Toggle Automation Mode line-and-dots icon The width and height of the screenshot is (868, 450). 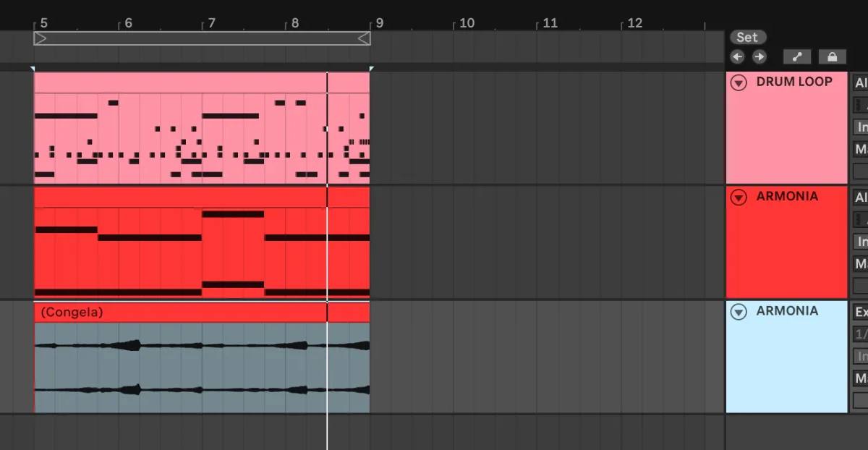[x=797, y=56]
